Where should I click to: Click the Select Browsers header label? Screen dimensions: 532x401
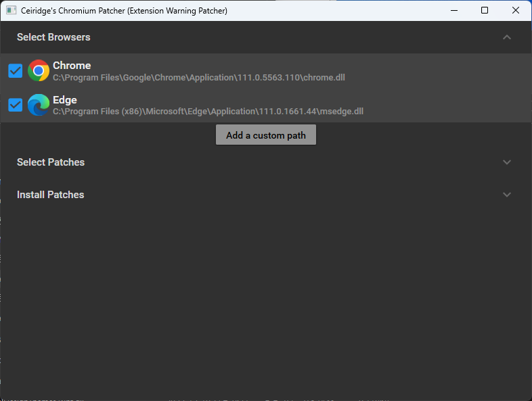tap(53, 37)
